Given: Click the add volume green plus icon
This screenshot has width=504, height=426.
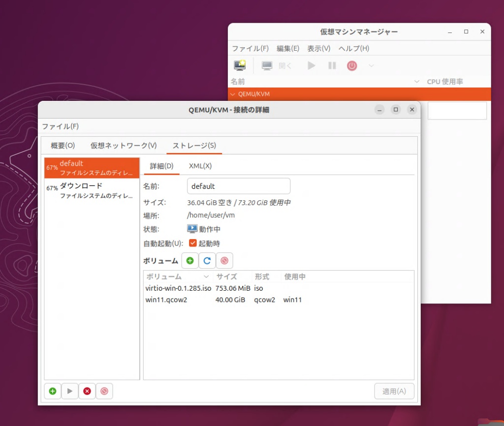Looking at the screenshot, I should [x=190, y=261].
